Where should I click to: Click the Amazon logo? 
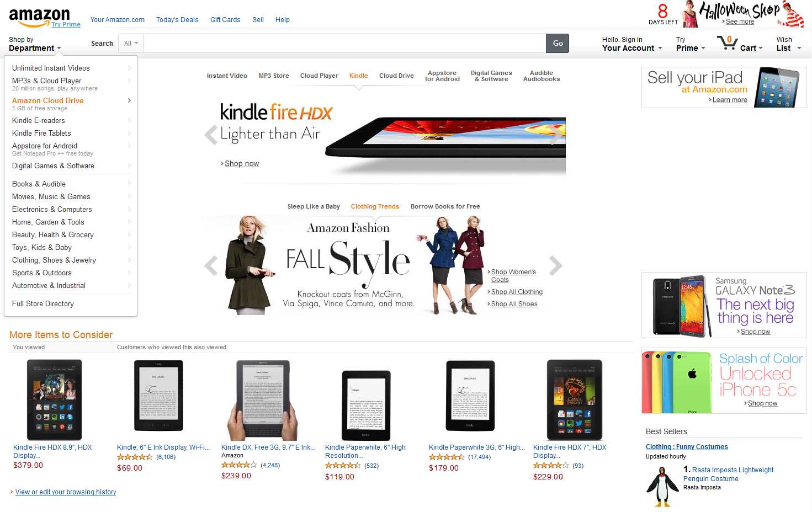[39, 17]
